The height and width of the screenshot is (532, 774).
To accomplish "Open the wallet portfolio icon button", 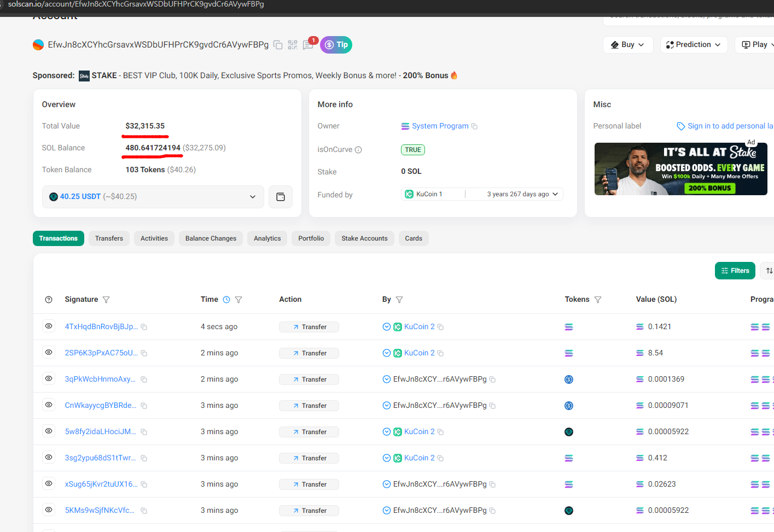I will point(281,197).
